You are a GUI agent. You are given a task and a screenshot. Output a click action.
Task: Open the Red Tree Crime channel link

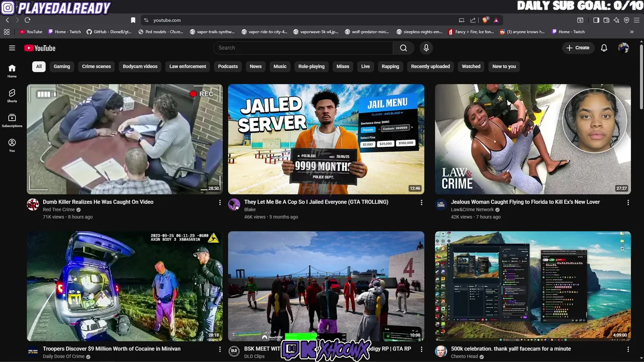coord(58,210)
